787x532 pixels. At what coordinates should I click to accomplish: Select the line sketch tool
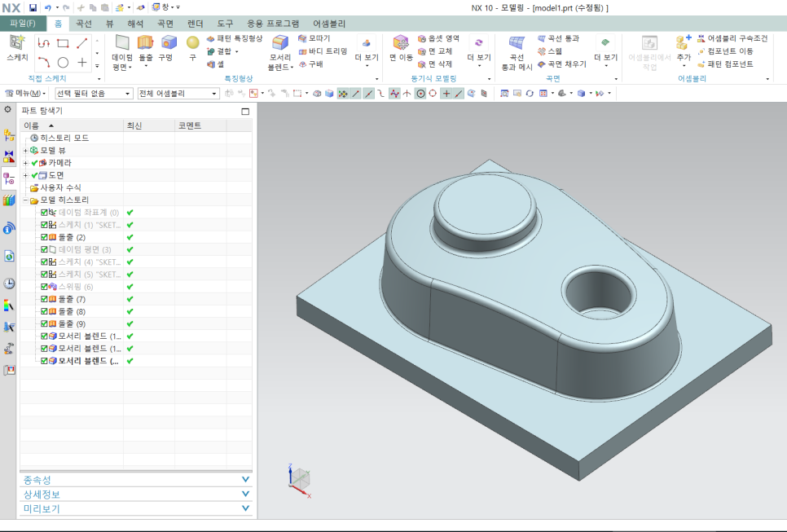(81, 44)
